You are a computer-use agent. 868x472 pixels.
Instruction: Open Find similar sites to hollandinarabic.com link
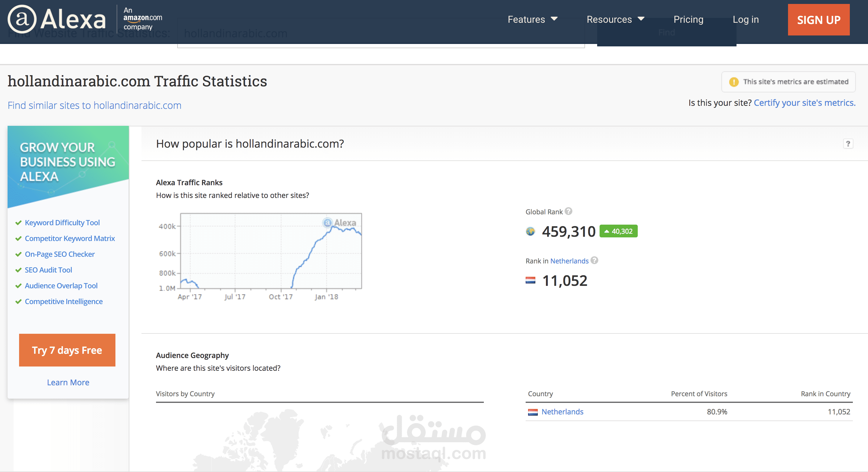(94, 105)
